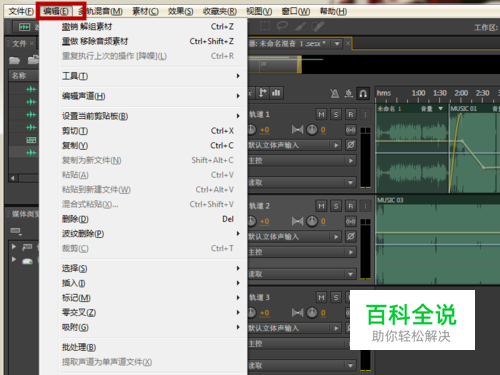Click Track 1 stereo balance icon
This screenshot has height=375, width=500.
(x=297, y=129)
